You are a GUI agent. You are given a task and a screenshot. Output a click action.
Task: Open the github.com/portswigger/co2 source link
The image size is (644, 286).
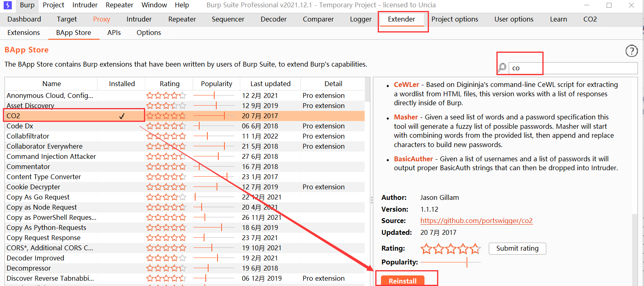click(476, 221)
